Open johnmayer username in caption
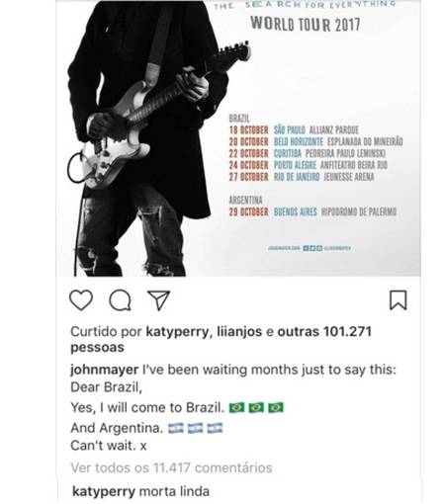The height and width of the screenshot is (504, 443). coord(104,370)
